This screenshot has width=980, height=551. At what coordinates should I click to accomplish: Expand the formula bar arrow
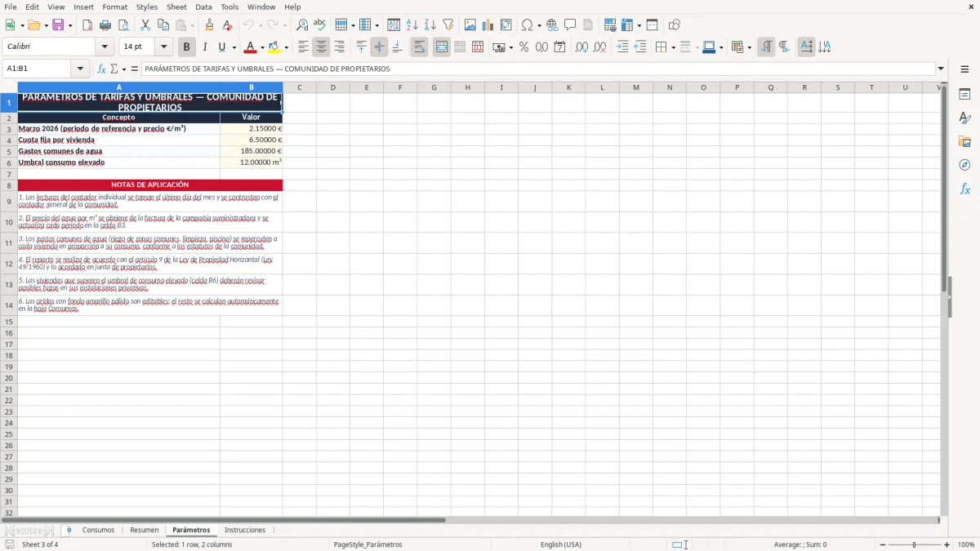[941, 69]
